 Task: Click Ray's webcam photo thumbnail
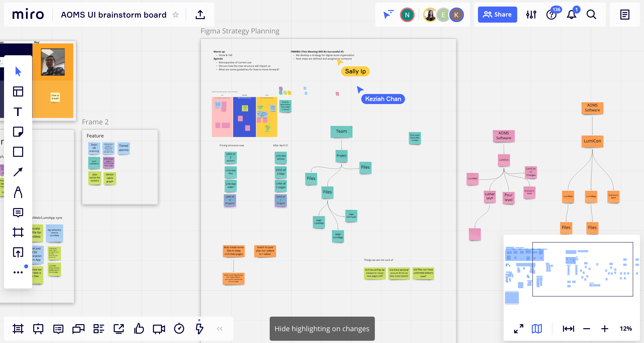(x=53, y=62)
